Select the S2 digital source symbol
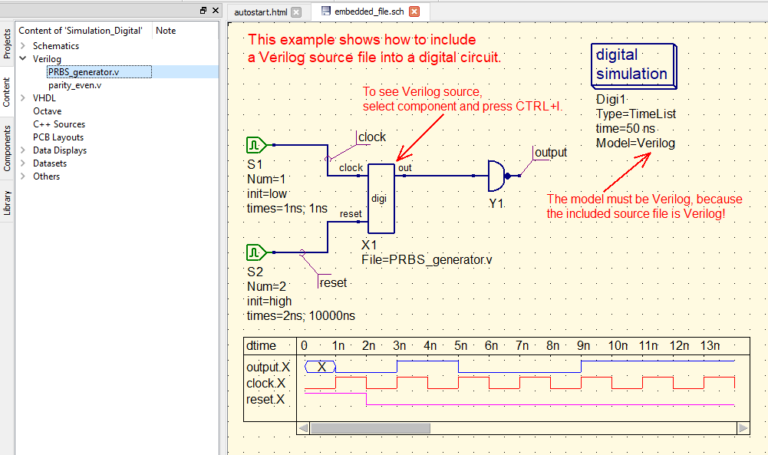768x455 pixels. click(x=254, y=249)
